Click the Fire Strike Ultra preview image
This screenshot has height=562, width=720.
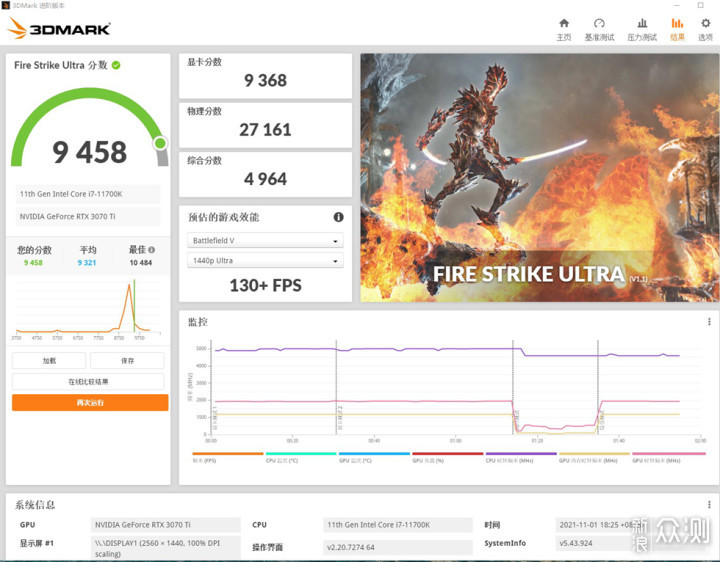point(540,178)
